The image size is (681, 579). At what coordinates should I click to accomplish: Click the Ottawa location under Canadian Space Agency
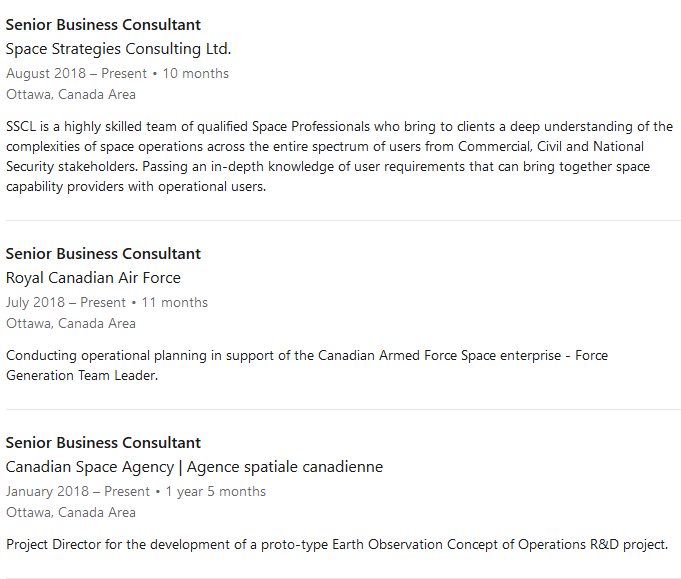point(71,513)
